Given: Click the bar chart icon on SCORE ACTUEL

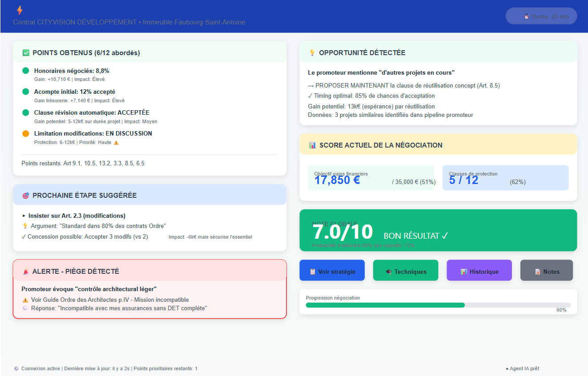Looking at the screenshot, I should click(311, 145).
